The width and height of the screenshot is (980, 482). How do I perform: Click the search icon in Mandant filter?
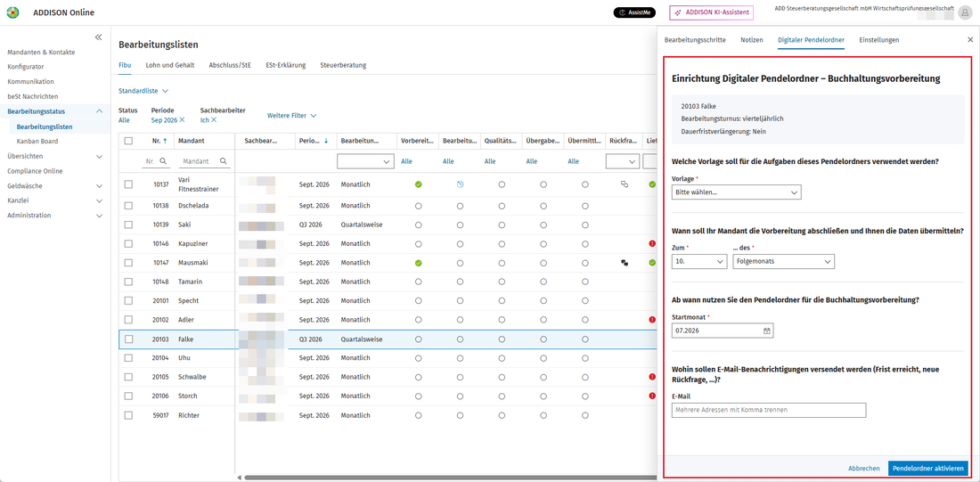pyautogui.click(x=223, y=160)
